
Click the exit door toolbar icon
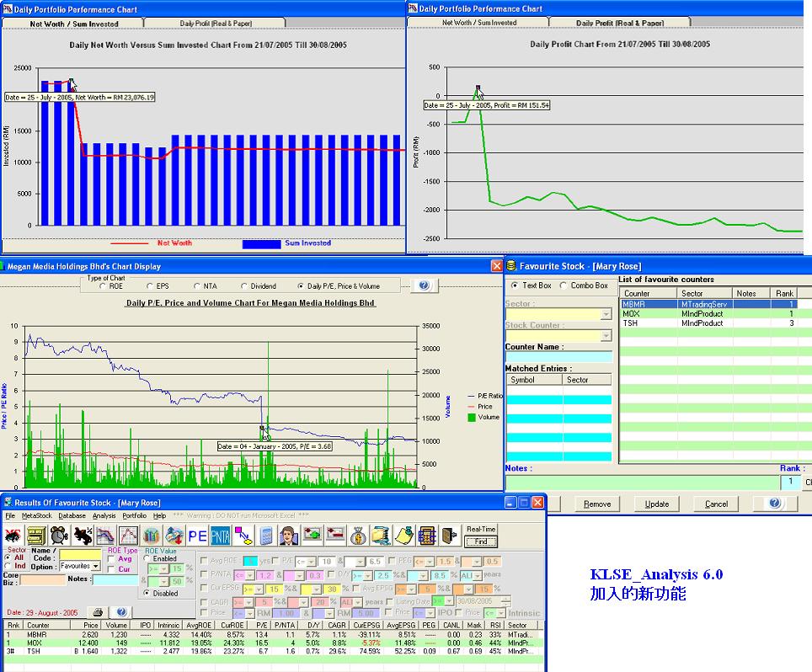coord(448,535)
